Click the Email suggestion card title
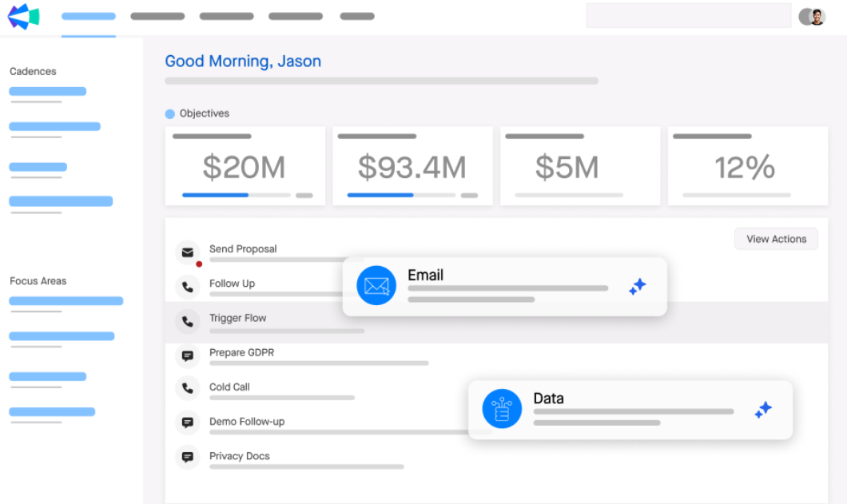This screenshot has width=847, height=504. point(426,275)
